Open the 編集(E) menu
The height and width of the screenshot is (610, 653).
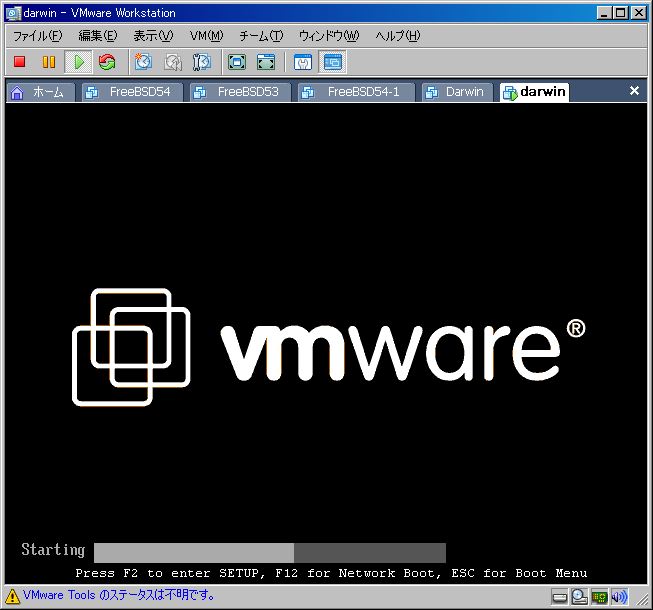pyautogui.click(x=98, y=36)
